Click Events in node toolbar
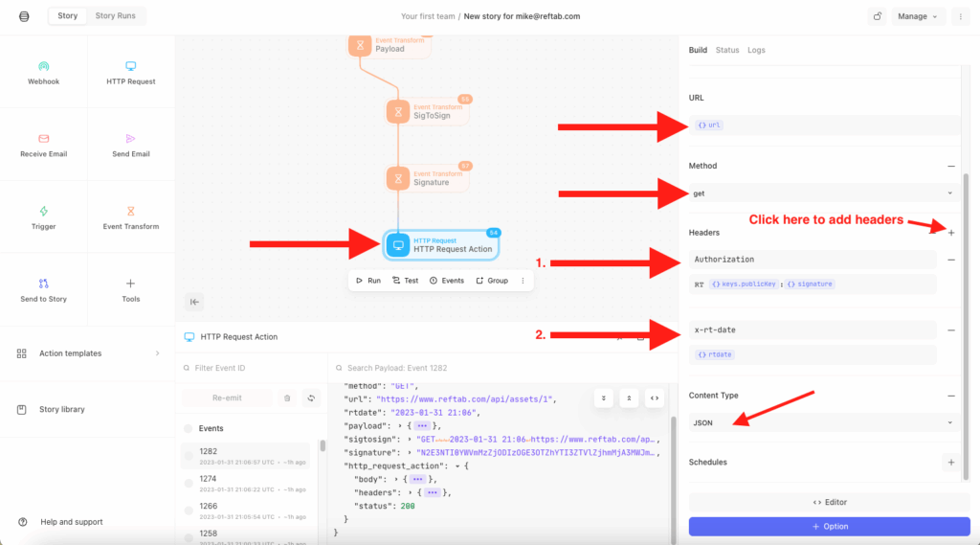The image size is (980, 545). point(446,281)
